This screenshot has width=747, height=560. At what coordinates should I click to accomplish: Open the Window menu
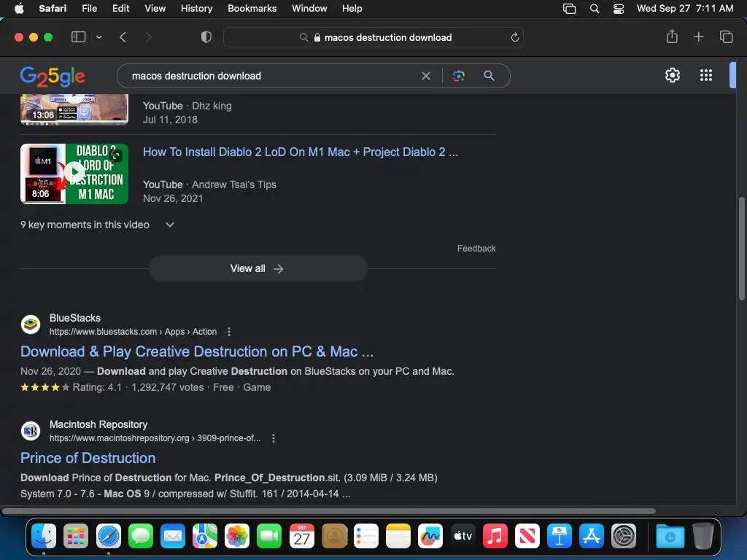pos(309,8)
